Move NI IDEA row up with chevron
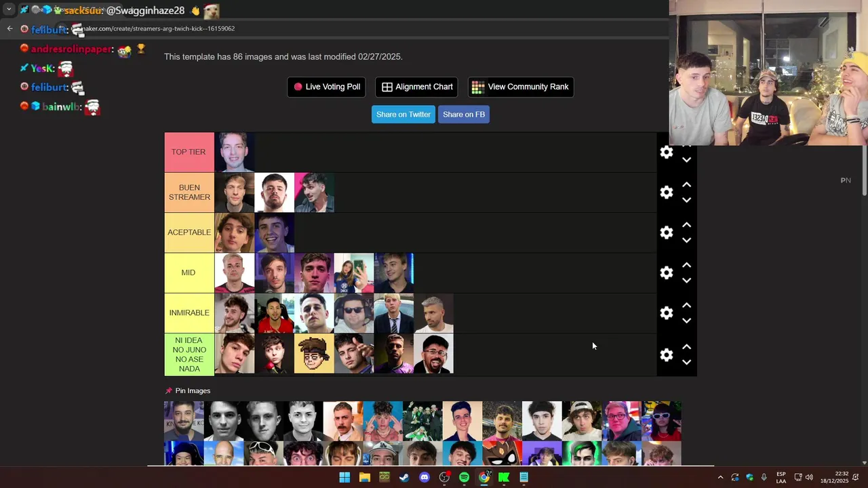Image resolution: width=868 pixels, height=488 pixels. coord(686,346)
